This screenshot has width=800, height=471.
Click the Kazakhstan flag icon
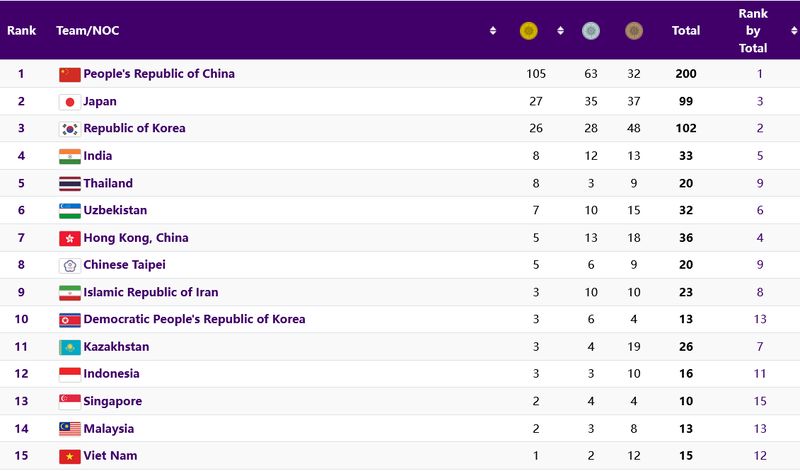tap(70, 348)
